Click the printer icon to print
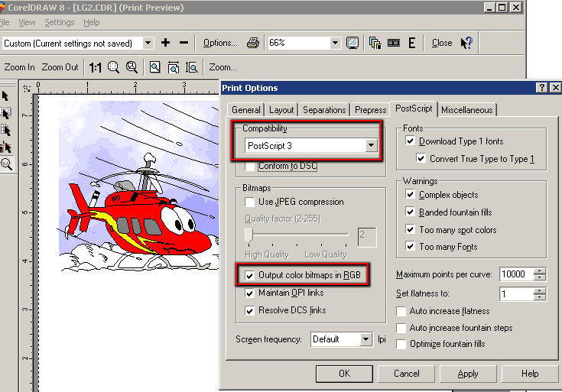Viewport: 562px width, 392px height. (x=252, y=43)
